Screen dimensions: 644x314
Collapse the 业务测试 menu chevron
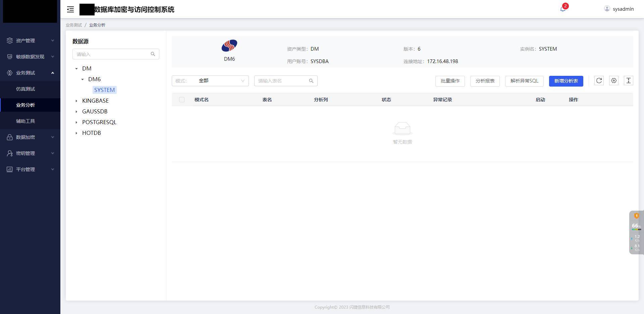tap(53, 73)
